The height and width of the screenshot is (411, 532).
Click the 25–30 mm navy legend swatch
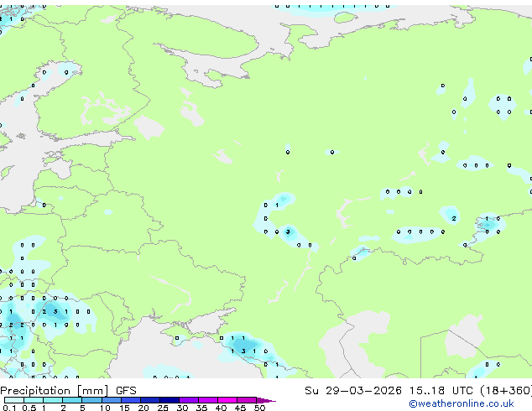coord(170,400)
